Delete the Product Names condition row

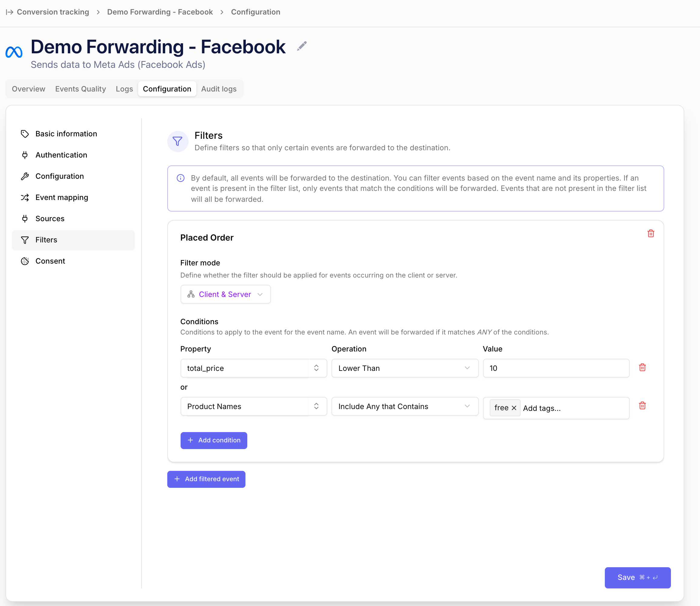pos(642,405)
